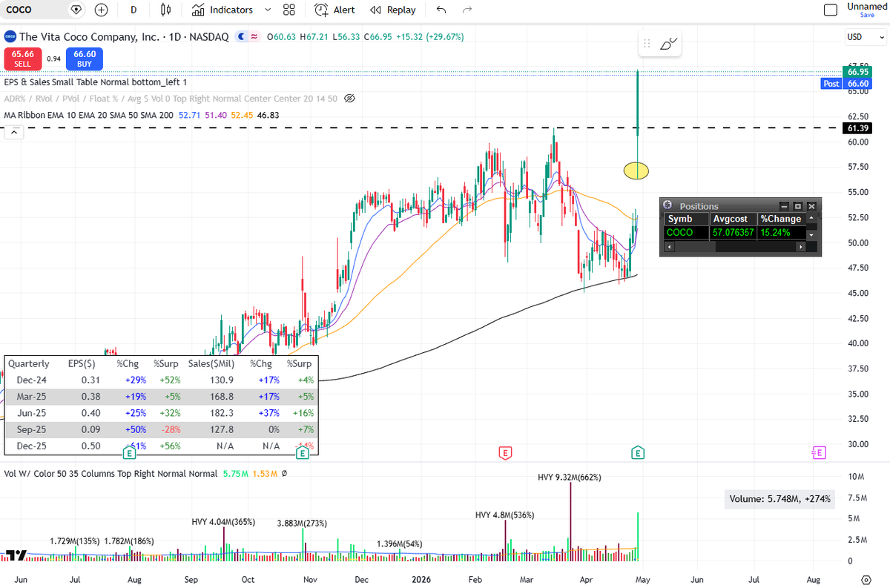This screenshot has height=588, width=890.
Task: Sort Positions by Symb column
Action: pyautogui.click(x=686, y=219)
